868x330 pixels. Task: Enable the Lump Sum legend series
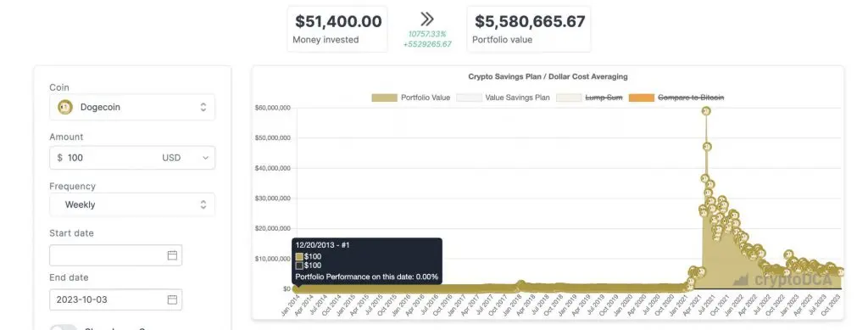589,98
